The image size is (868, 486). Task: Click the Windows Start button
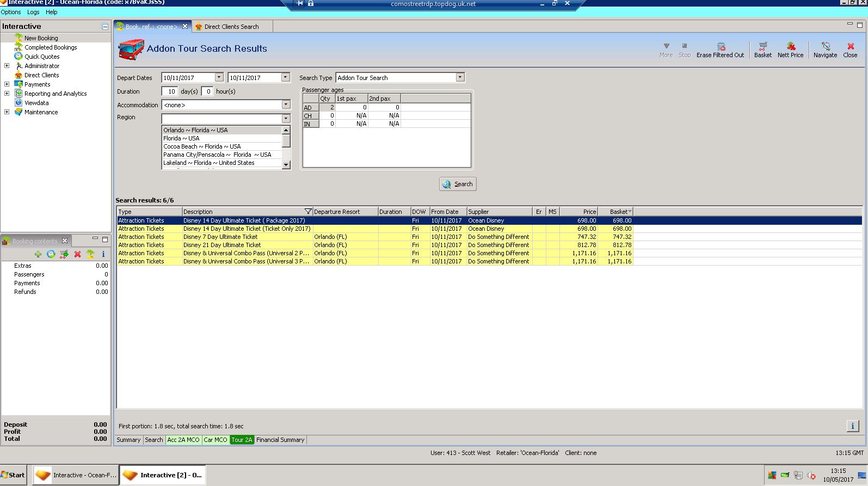pyautogui.click(x=13, y=475)
